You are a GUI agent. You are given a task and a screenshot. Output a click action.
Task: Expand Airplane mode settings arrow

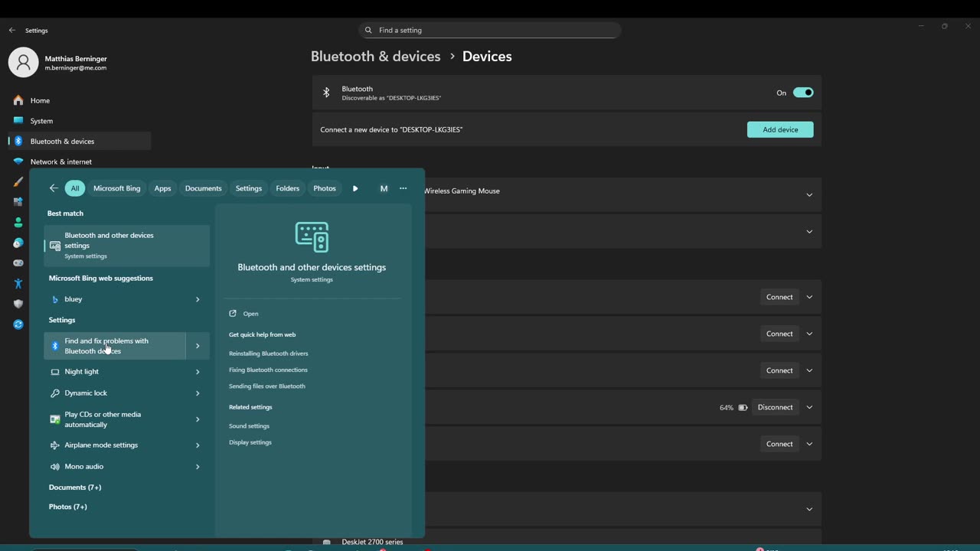coord(198,445)
